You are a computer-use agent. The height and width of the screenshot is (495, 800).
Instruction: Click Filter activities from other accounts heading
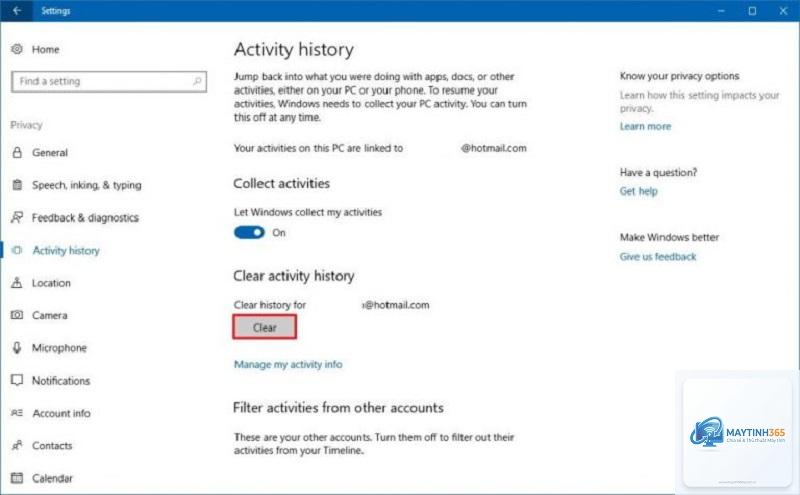(338, 408)
